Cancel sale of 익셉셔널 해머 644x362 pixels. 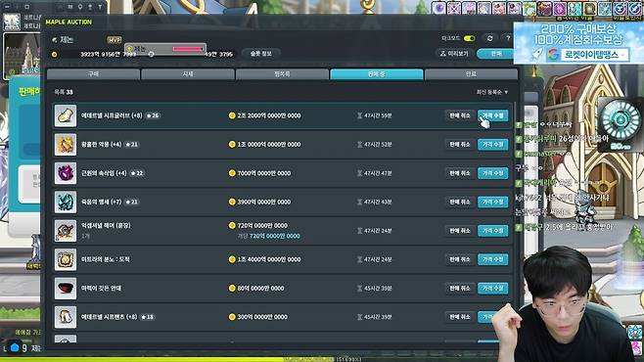pos(460,230)
